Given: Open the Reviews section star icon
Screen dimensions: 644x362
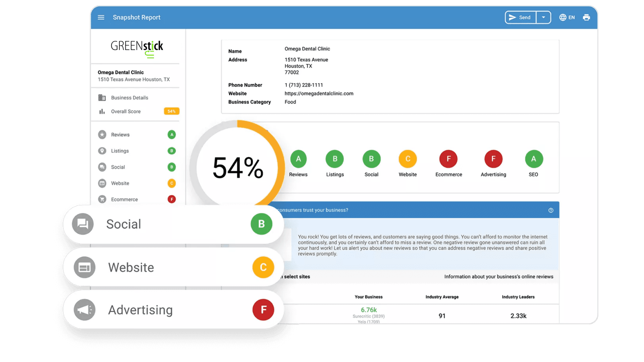Looking at the screenshot, I should pyautogui.click(x=103, y=134).
